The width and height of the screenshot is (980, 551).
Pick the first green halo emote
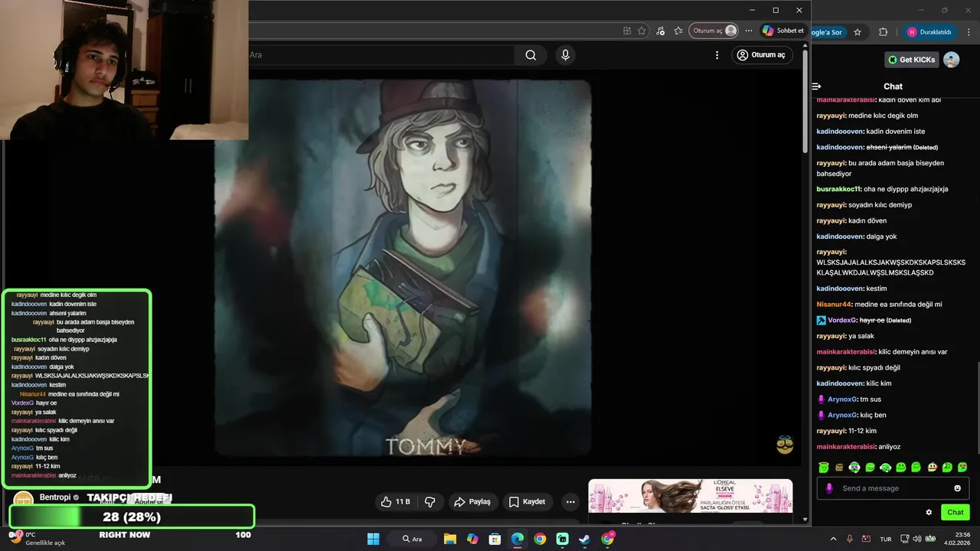tap(824, 467)
